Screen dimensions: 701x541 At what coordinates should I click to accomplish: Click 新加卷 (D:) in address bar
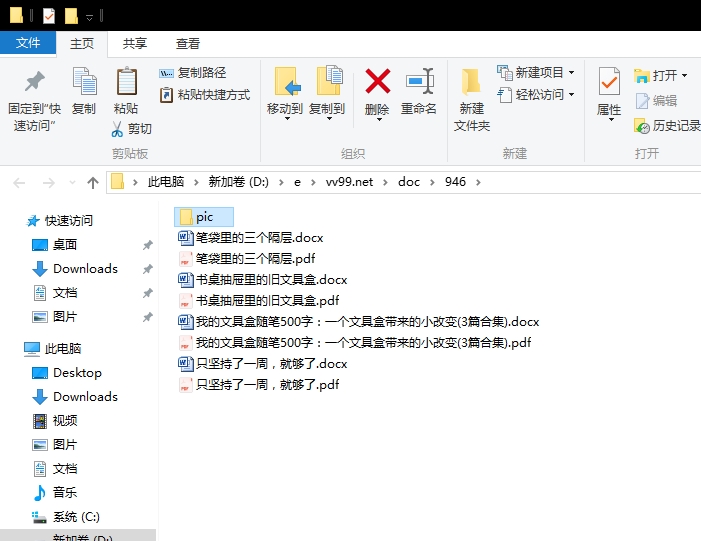pyautogui.click(x=238, y=182)
